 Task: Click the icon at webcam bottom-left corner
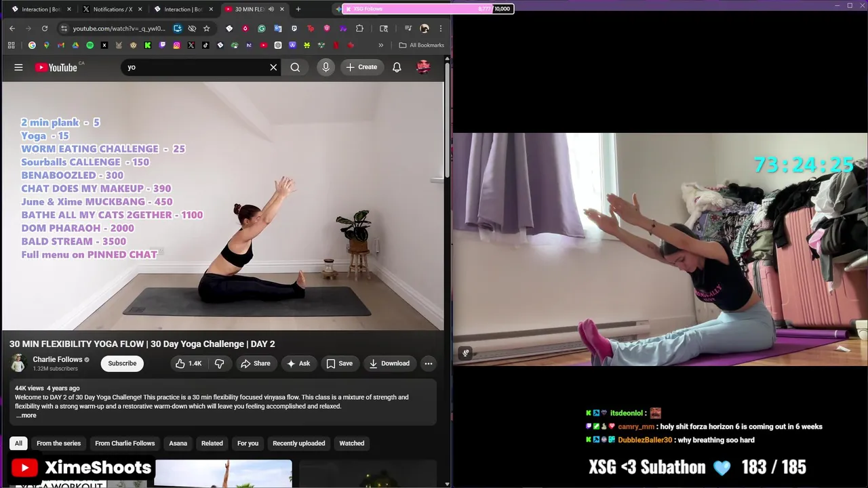(x=466, y=353)
